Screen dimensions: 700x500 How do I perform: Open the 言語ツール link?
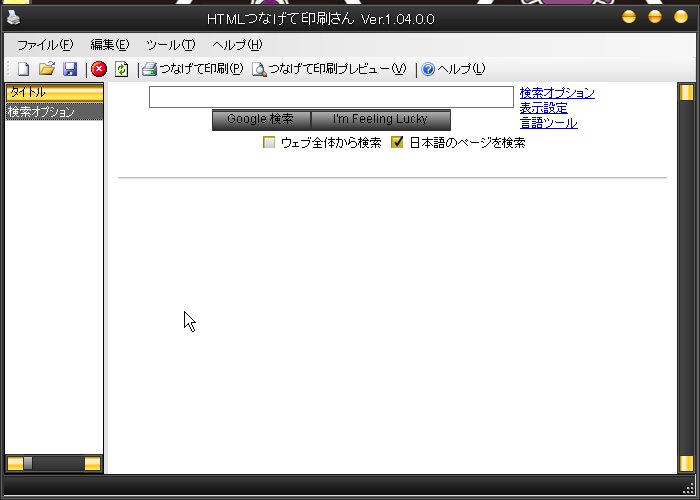coord(549,123)
